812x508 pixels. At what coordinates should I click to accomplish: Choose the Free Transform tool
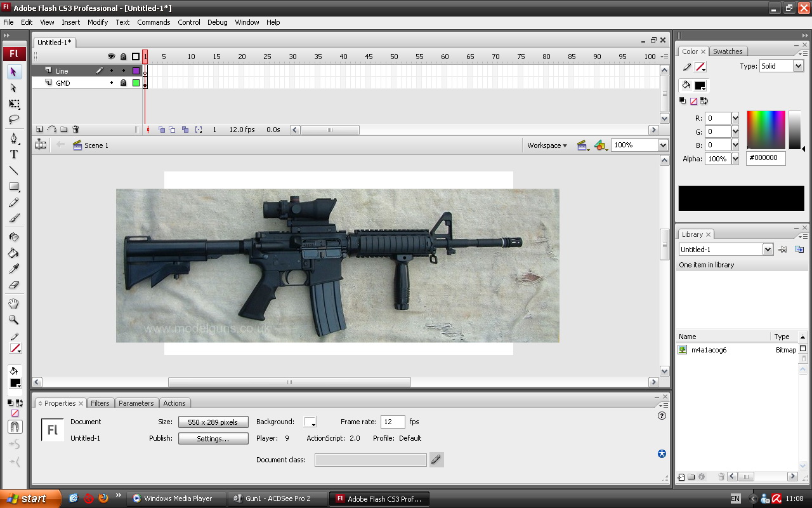tap(13, 104)
